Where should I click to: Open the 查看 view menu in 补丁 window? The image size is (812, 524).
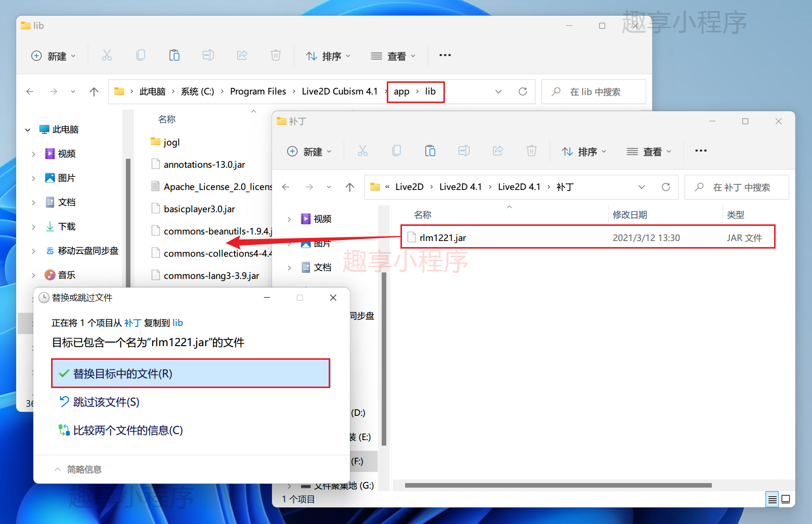click(x=649, y=152)
